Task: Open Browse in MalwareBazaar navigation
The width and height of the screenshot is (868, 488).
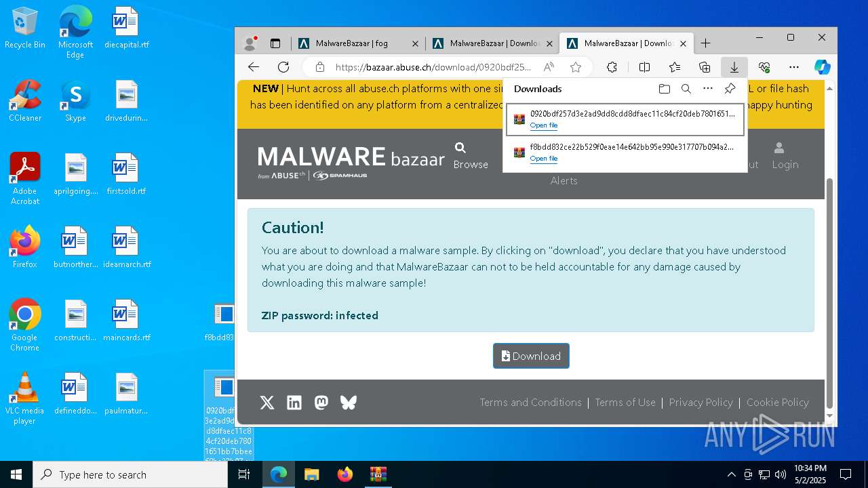Action: [x=471, y=156]
